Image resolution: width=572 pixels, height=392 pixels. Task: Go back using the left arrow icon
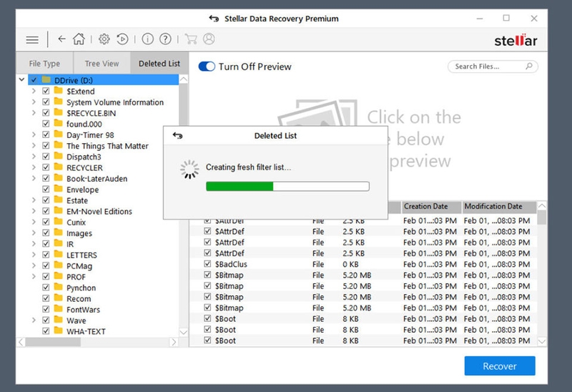pos(61,39)
